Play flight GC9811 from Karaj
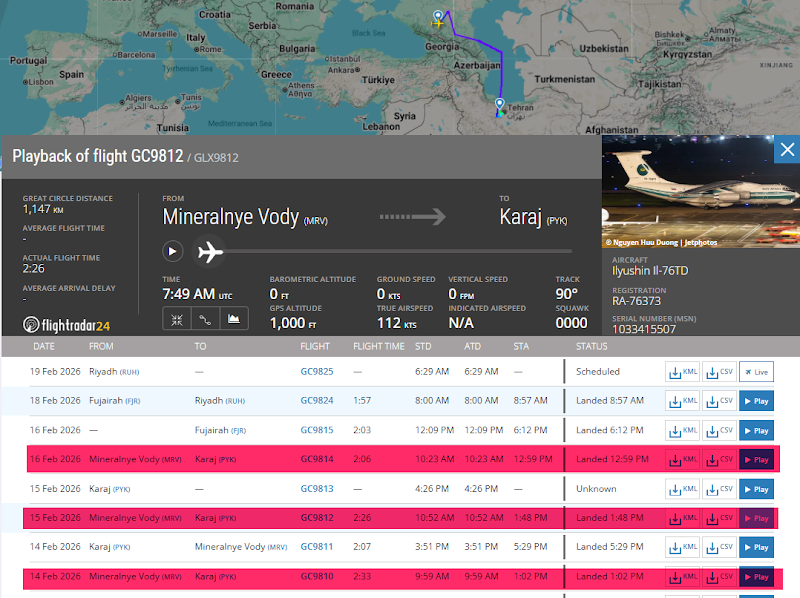The image size is (800, 598). (755, 547)
